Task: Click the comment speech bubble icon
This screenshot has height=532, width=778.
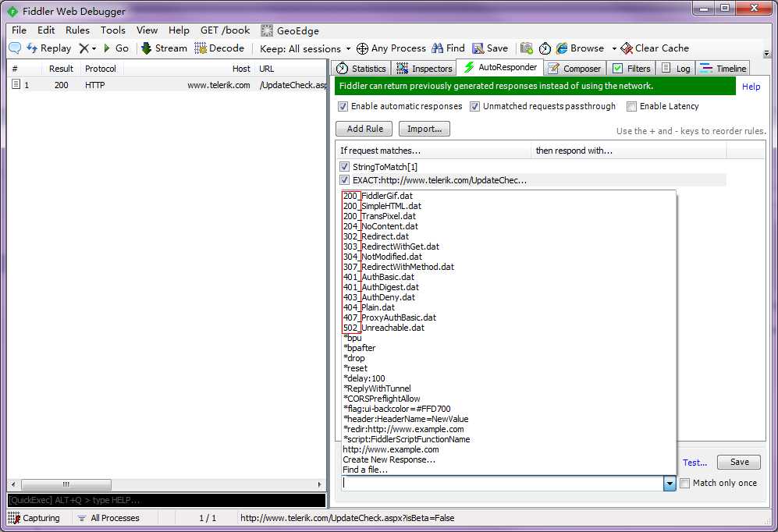Action: [15, 48]
